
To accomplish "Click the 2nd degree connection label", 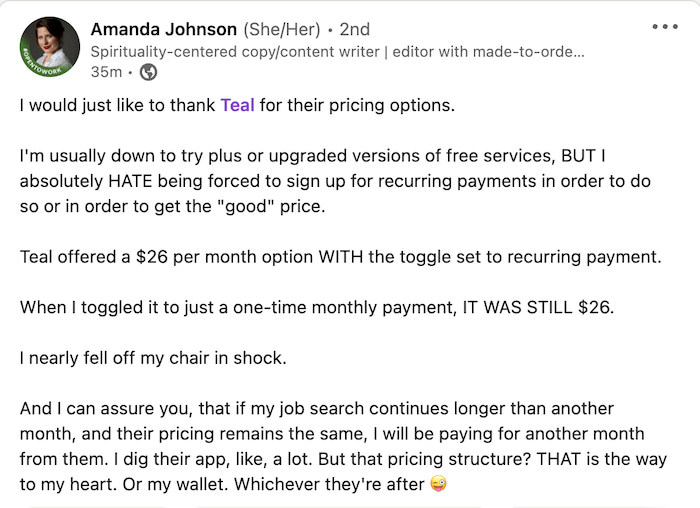I will (354, 29).
